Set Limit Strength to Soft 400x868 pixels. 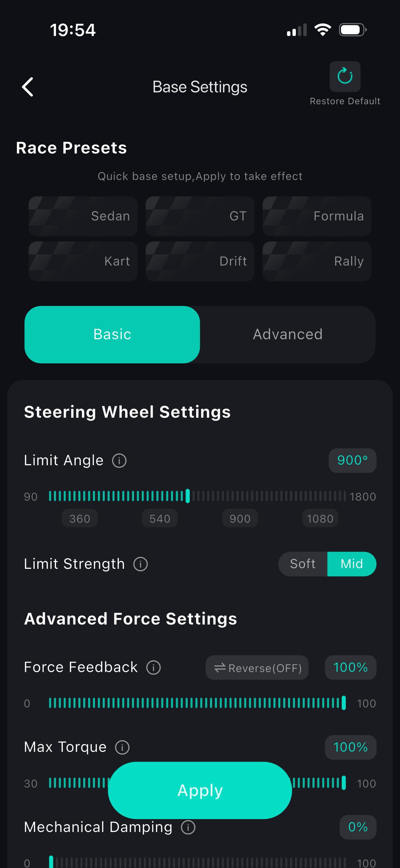point(303,564)
